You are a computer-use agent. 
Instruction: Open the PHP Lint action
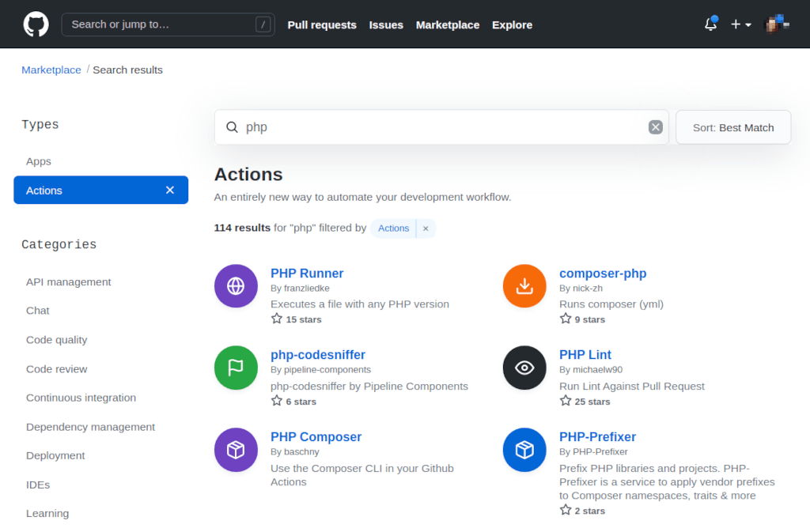[585, 354]
